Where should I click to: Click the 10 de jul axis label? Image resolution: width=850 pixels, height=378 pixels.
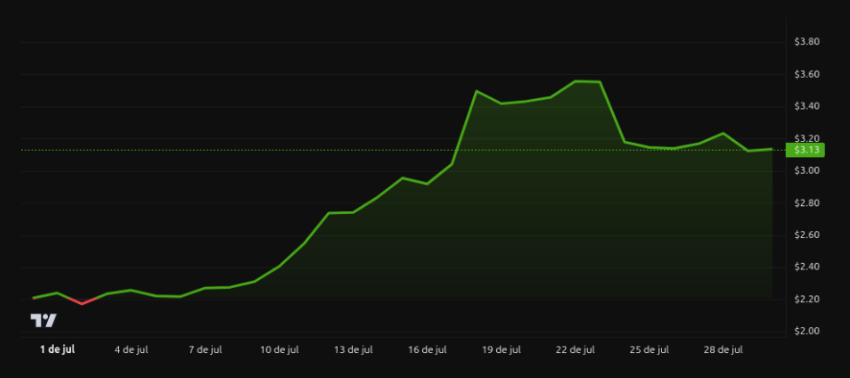tap(280, 350)
